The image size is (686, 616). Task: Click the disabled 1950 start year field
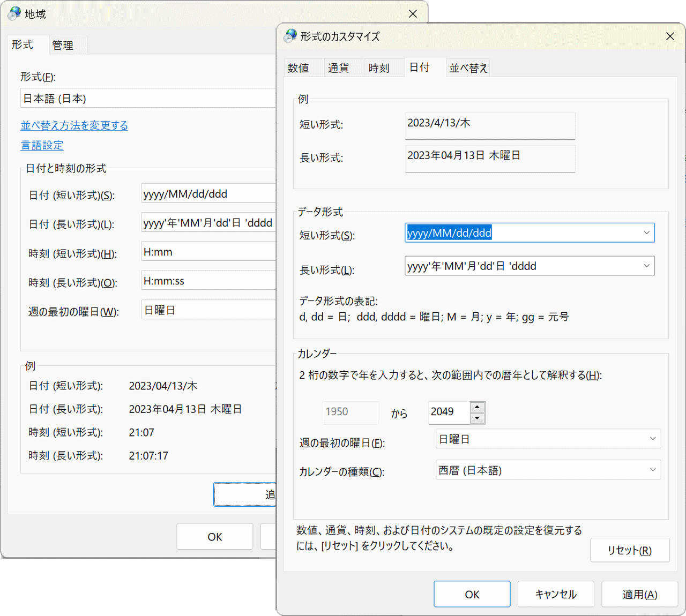351,412
